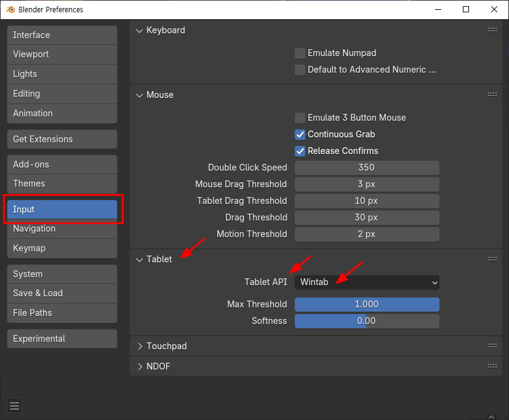This screenshot has height=420, width=509.
Task: Click the Blender logo in title bar
Action: tap(10, 9)
